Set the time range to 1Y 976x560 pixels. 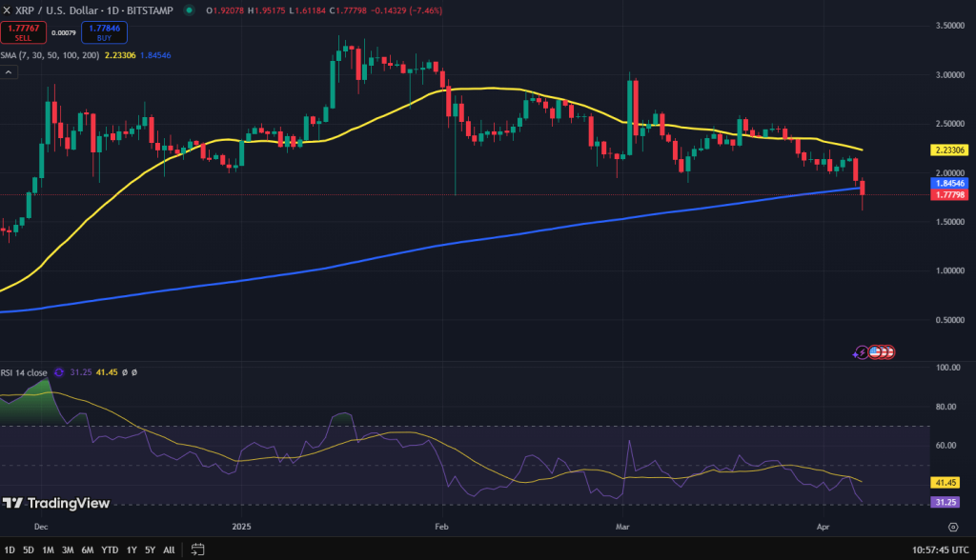tap(132, 550)
